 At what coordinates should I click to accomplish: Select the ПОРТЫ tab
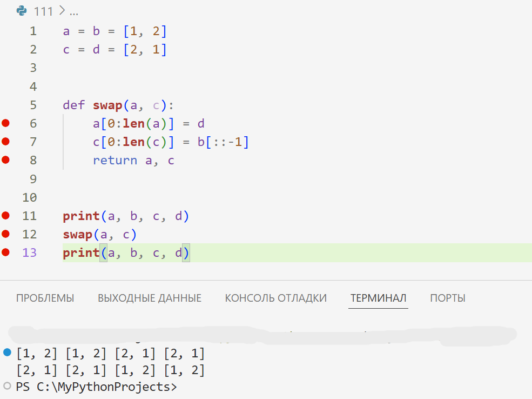click(447, 298)
